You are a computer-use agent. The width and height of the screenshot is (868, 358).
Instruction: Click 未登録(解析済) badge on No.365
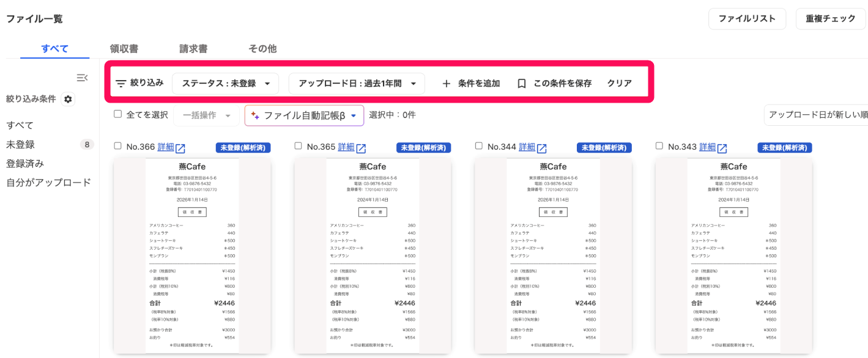click(x=423, y=148)
